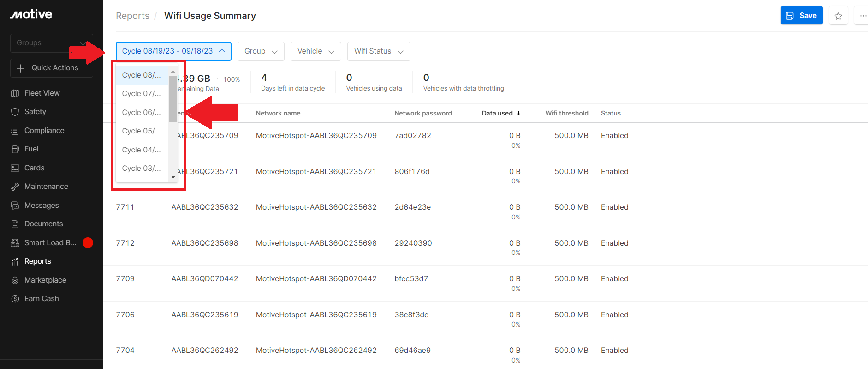Open the Groups dropdown in sidebar
Image resolution: width=868 pixels, height=369 pixels.
tap(52, 43)
